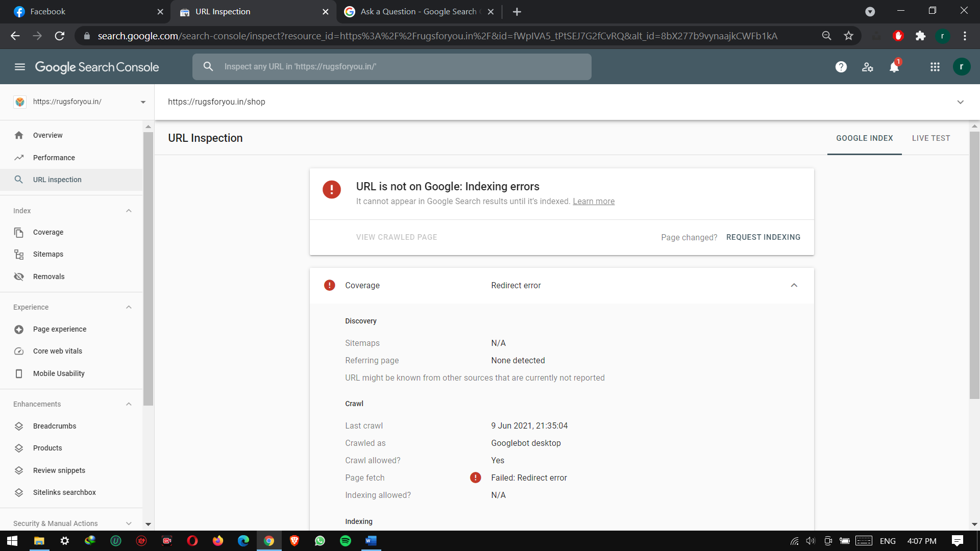Open the hamburger main menu
The image size is (980, 551).
[x=20, y=67]
